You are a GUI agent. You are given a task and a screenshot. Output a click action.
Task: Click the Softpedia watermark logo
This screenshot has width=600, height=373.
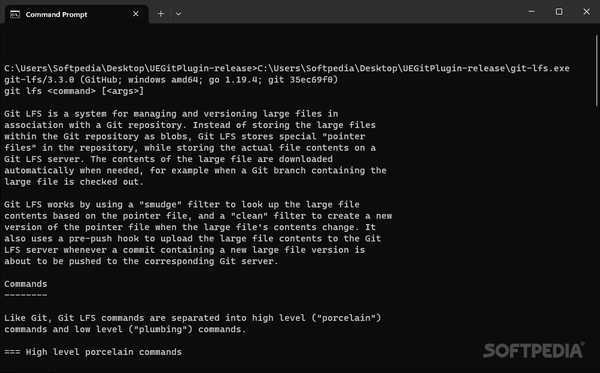(x=534, y=350)
